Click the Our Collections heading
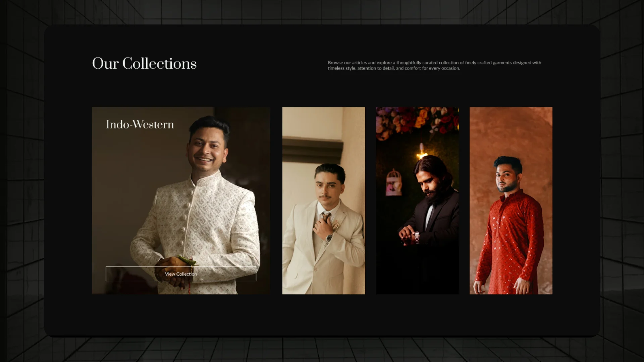This screenshot has height=362, width=644. click(144, 63)
